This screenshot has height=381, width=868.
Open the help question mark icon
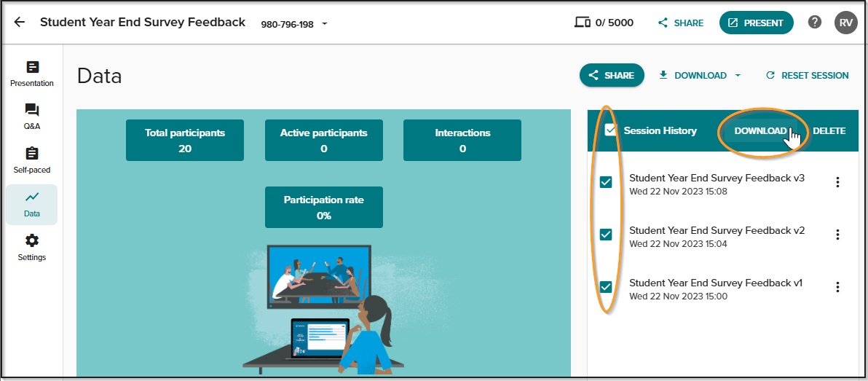tap(814, 22)
